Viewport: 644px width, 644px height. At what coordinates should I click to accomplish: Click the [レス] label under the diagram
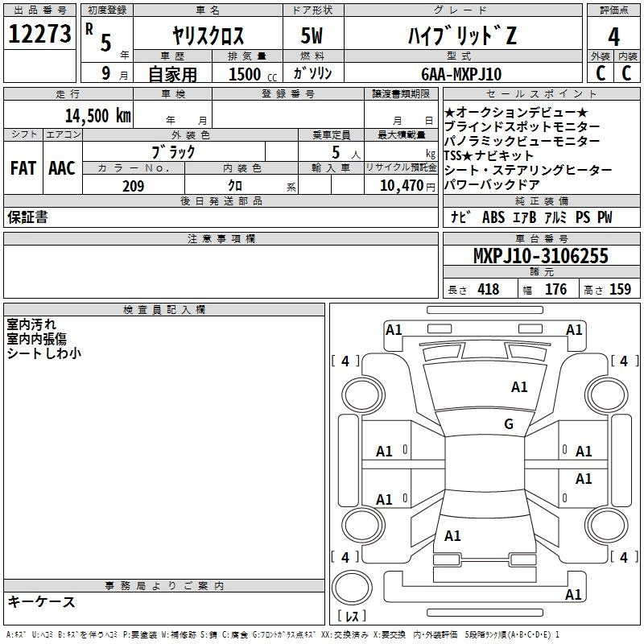point(350,617)
